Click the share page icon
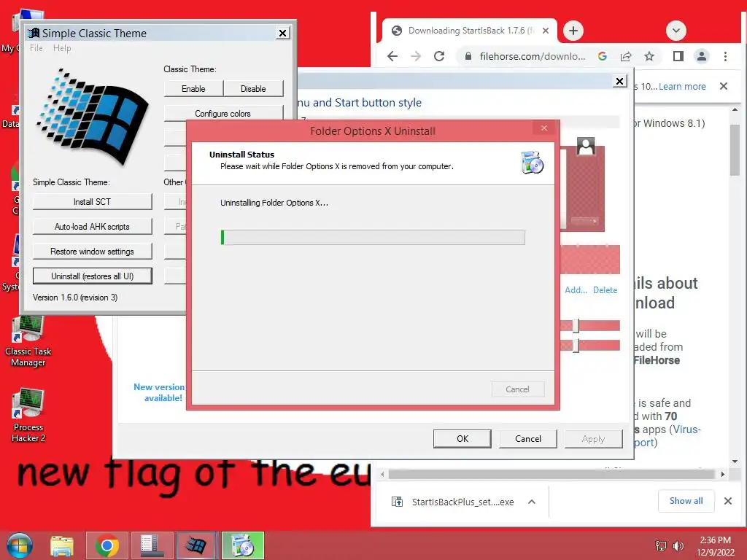The height and width of the screenshot is (560, 747). click(625, 56)
